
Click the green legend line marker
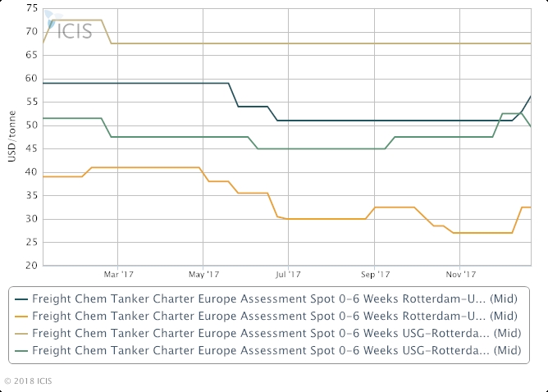point(21,351)
